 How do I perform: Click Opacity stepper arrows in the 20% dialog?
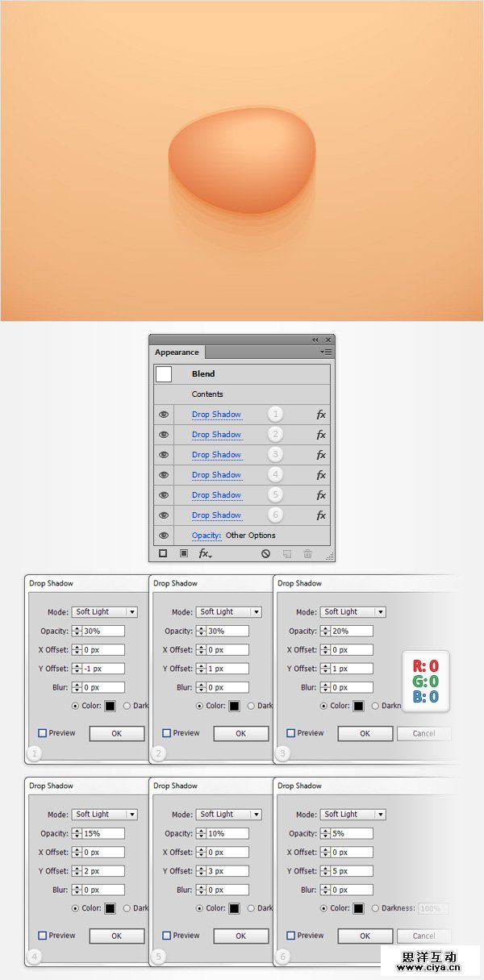click(325, 632)
